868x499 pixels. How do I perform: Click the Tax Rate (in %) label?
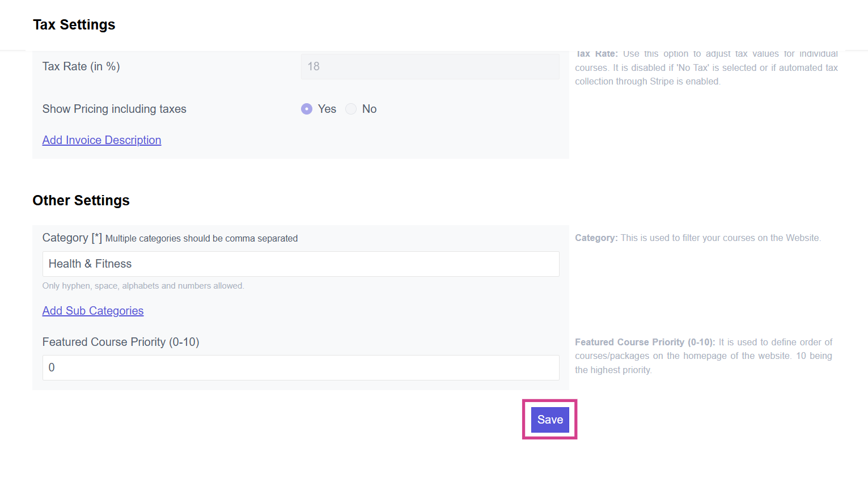tap(81, 66)
